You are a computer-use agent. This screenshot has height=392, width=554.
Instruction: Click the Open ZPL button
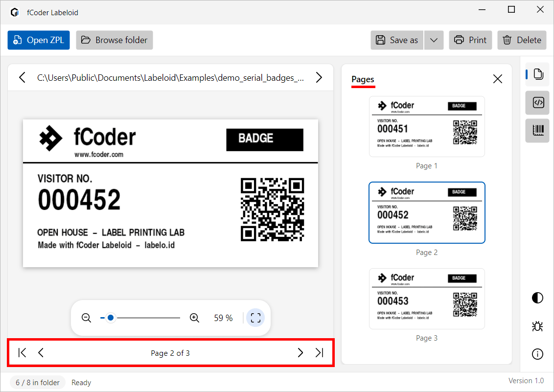pyautogui.click(x=39, y=40)
